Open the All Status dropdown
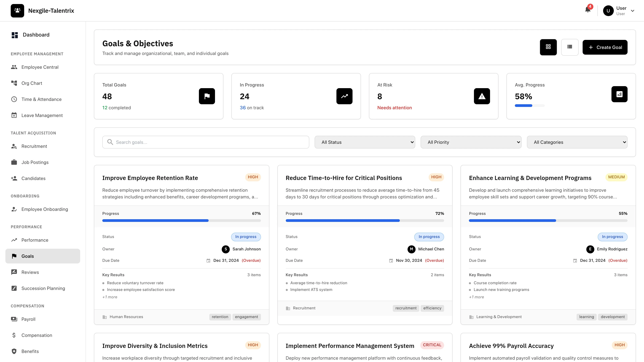644x362 pixels. 365,142
